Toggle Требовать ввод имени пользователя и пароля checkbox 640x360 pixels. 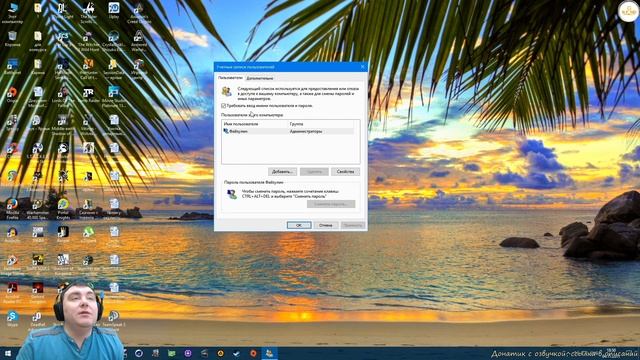223,106
